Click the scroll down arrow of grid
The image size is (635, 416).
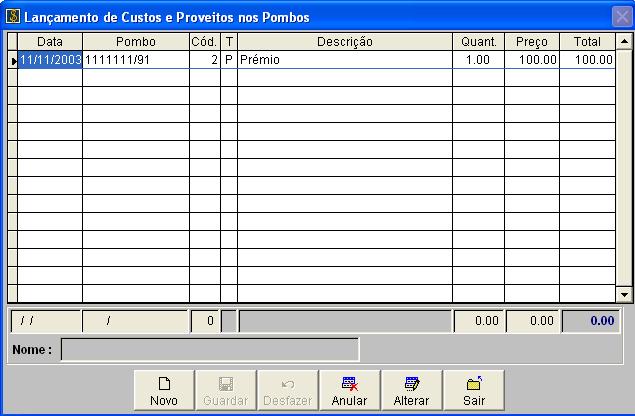click(x=624, y=294)
